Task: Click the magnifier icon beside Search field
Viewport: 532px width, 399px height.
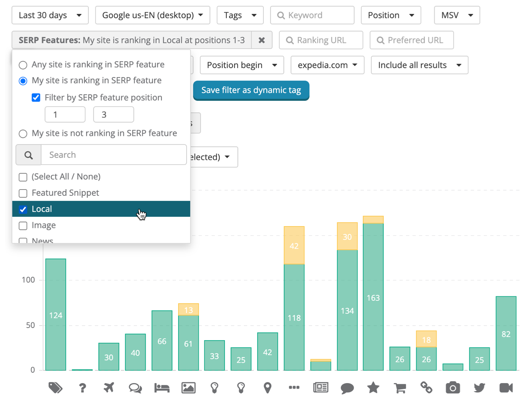Action: tap(28, 155)
